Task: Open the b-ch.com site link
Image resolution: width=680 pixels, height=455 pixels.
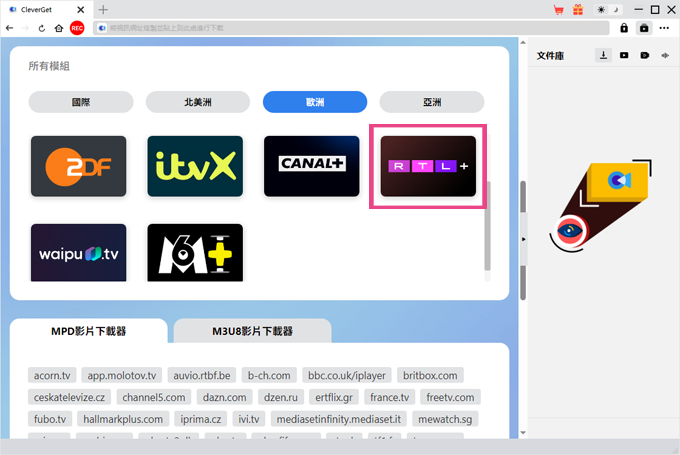Action: (269, 375)
